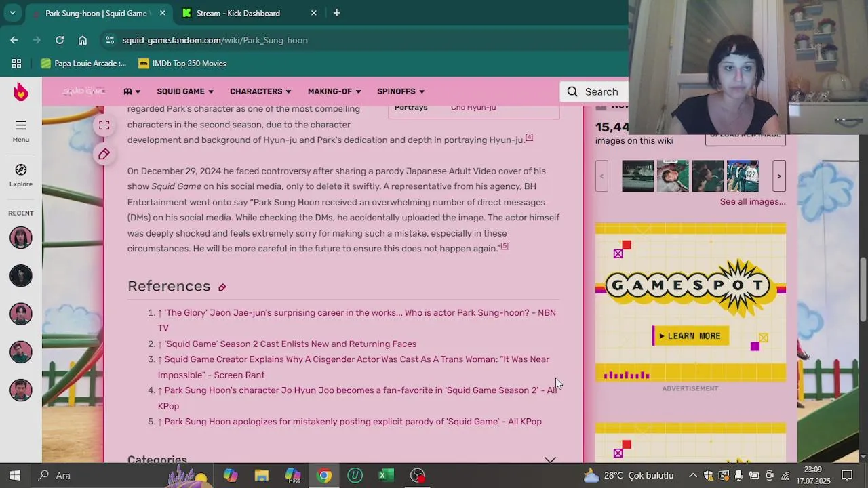The height and width of the screenshot is (488, 868).
Task: Open See all images link
Action: (753, 202)
